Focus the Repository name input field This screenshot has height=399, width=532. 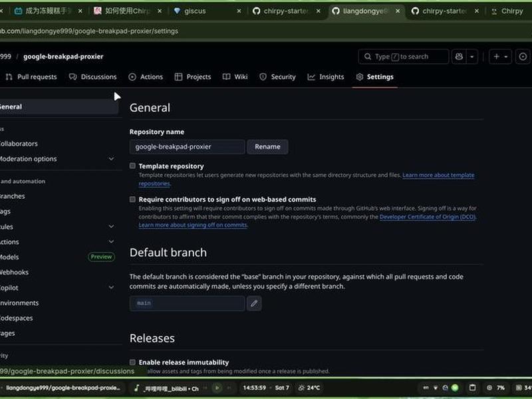(187, 146)
